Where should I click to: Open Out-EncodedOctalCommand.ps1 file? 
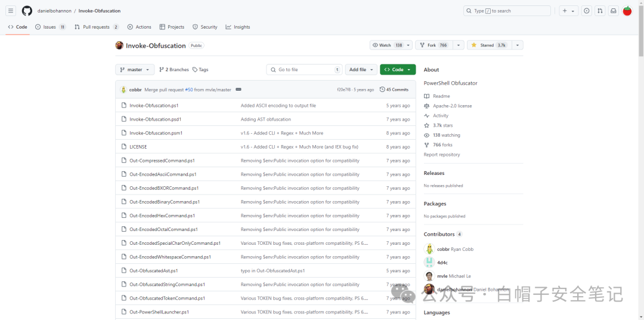(x=163, y=229)
